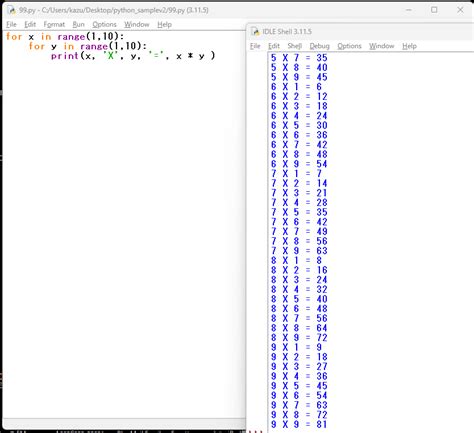The width and height of the screenshot is (474, 433).
Task: Maximize the 99.py editor window
Action: point(434,10)
